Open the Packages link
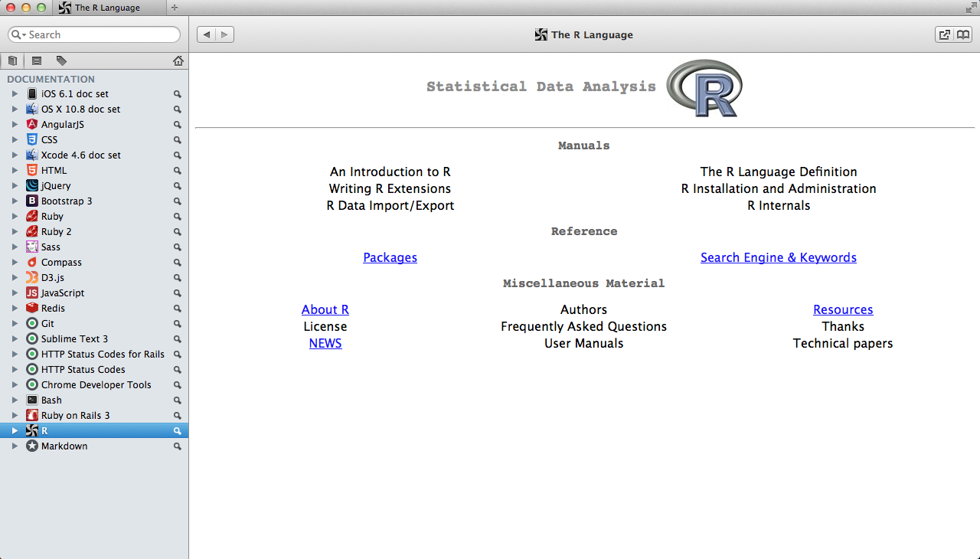Image resolution: width=980 pixels, height=559 pixels. click(x=390, y=257)
